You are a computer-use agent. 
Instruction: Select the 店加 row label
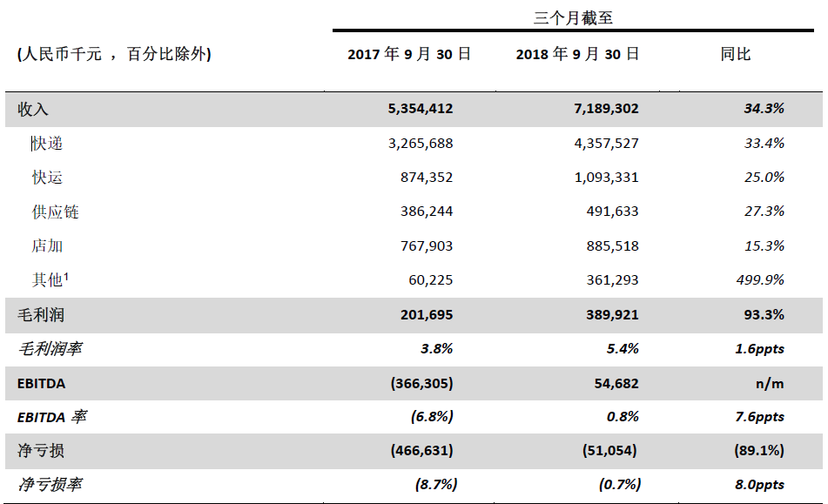47,245
